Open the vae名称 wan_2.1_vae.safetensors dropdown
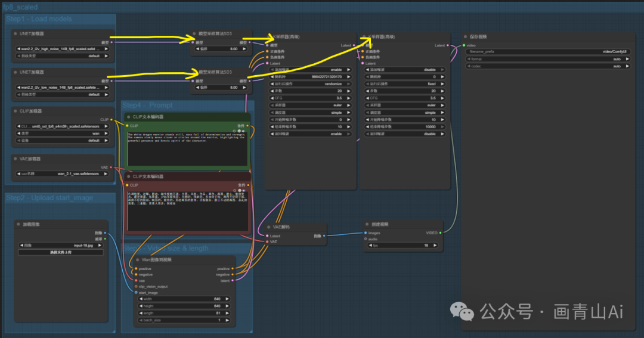644x338 pixels. point(63,173)
